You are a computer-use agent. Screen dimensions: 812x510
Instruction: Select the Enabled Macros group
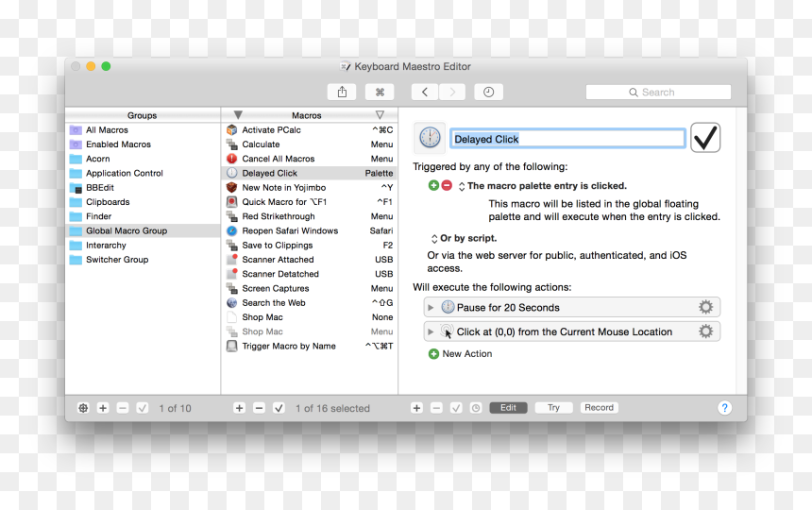pyautogui.click(x=143, y=144)
